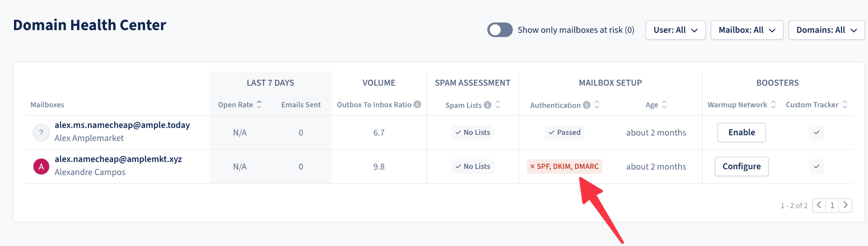
Task: Click the A avatar of Alexandre Campos
Action: coord(41,167)
